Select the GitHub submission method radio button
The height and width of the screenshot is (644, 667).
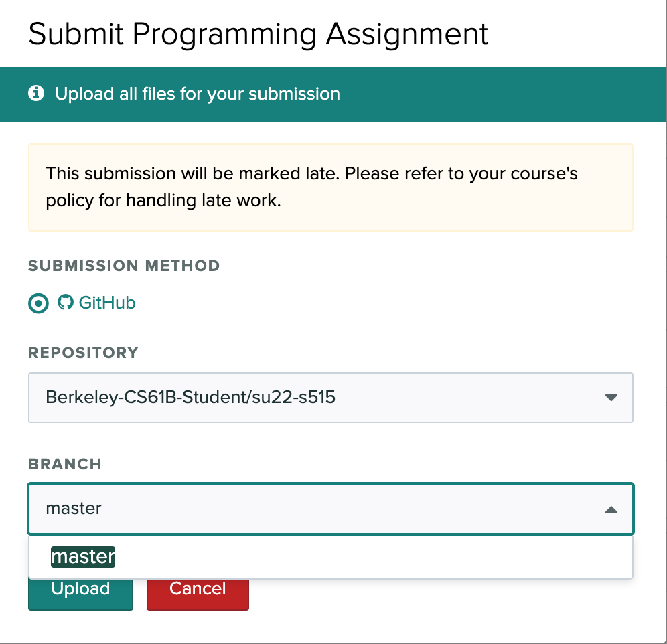coord(39,303)
